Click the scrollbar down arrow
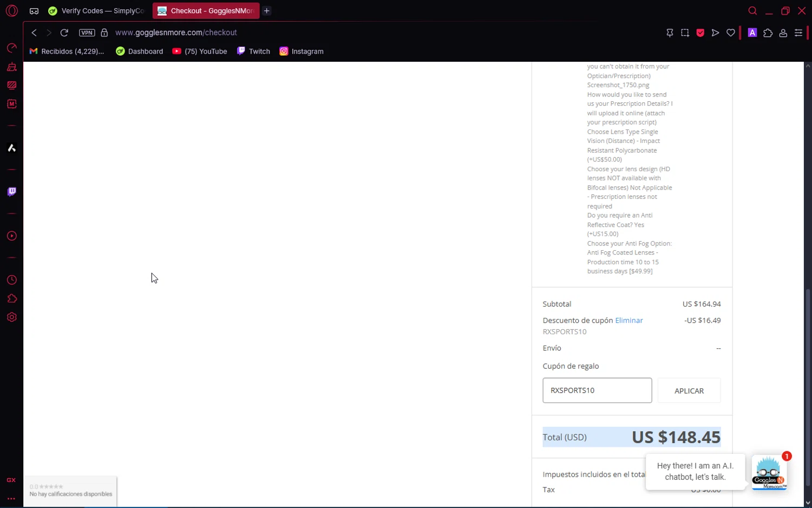This screenshot has height=508, width=812. pyautogui.click(x=808, y=503)
